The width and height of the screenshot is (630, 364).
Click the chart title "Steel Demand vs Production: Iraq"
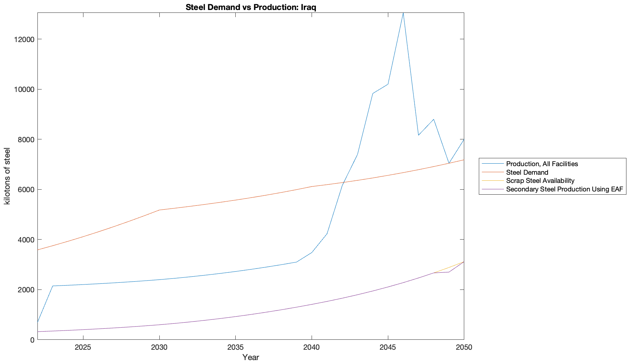pyautogui.click(x=251, y=7)
